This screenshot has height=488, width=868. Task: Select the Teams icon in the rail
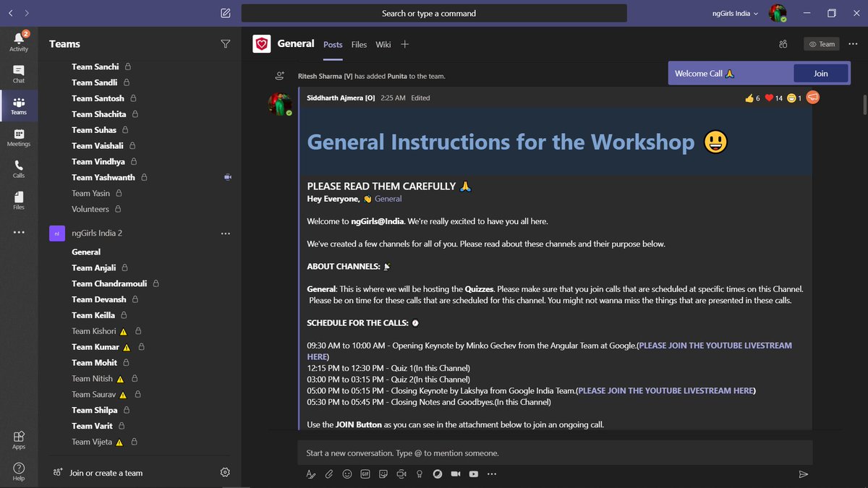pos(19,106)
